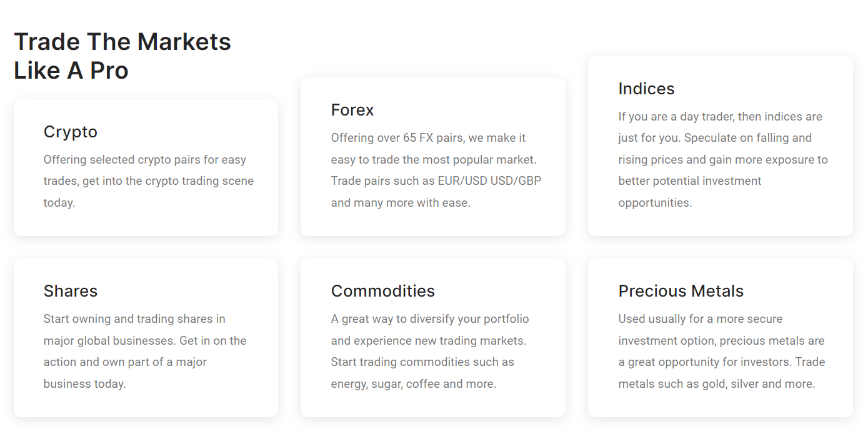Select the '65 FX pairs' description paragraph
This screenshot has height=434, width=868.
[x=436, y=170]
